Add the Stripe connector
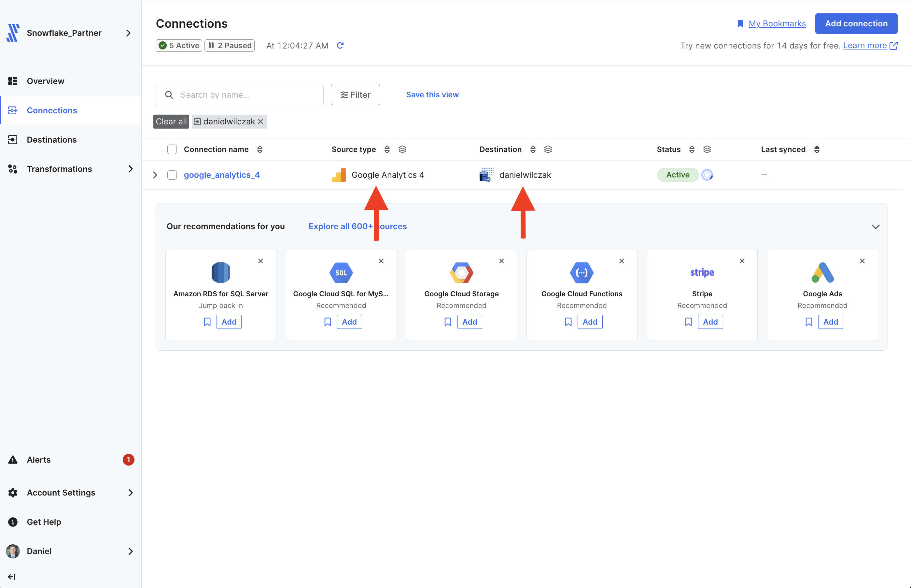 710,322
